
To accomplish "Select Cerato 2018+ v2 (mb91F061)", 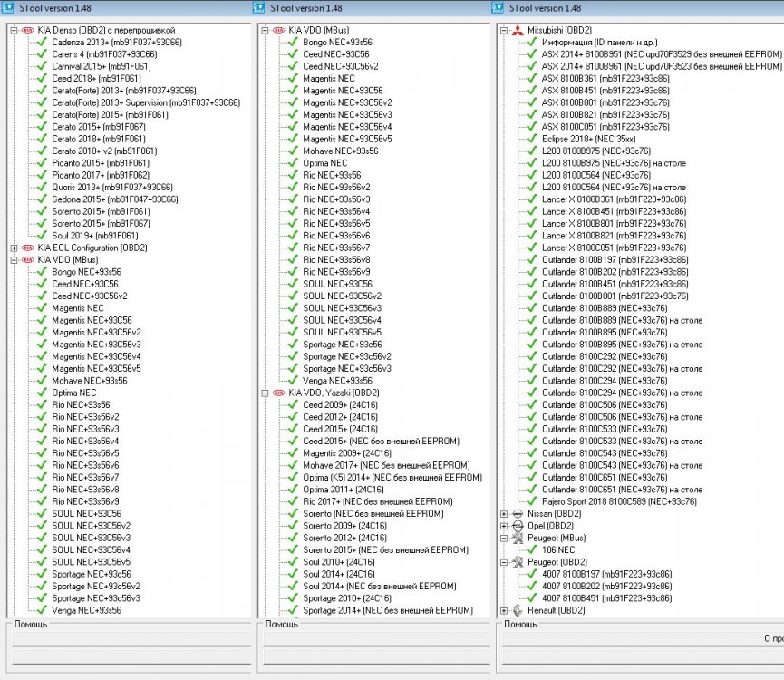I will pyautogui.click(x=104, y=151).
